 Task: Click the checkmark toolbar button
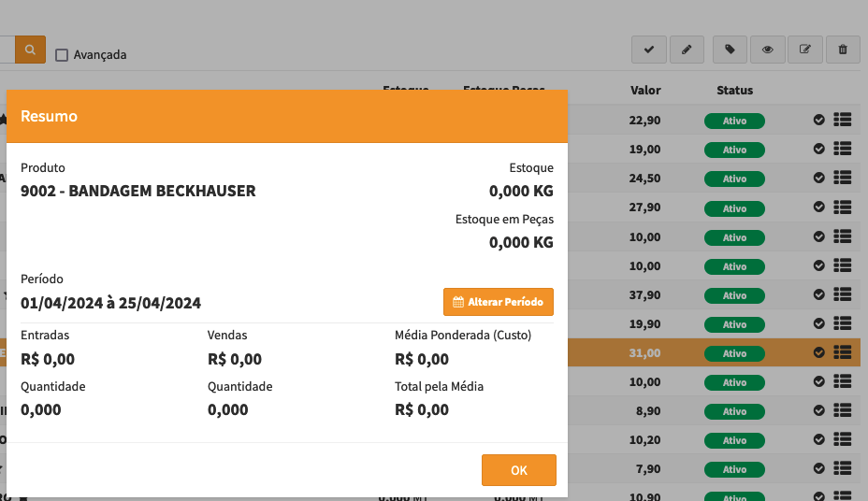click(x=648, y=50)
